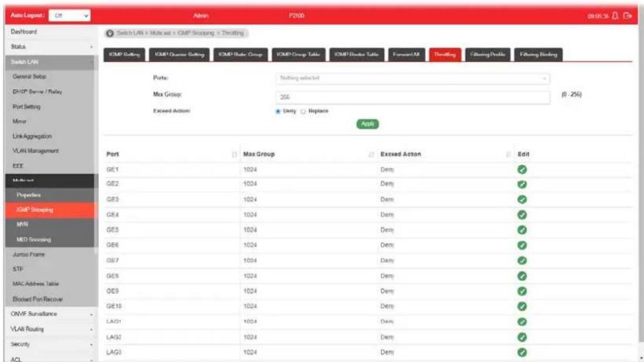Click the edit icon for GE1
644x362 pixels.
(x=522, y=169)
